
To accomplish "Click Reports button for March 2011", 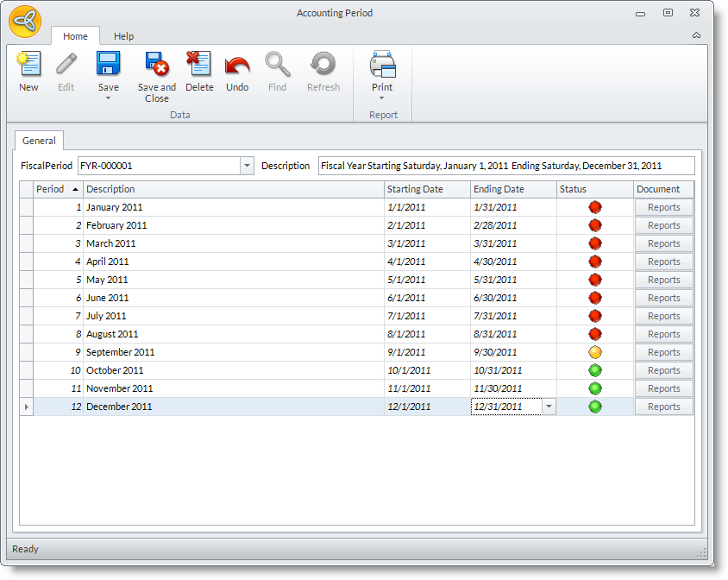I will click(x=664, y=243).
